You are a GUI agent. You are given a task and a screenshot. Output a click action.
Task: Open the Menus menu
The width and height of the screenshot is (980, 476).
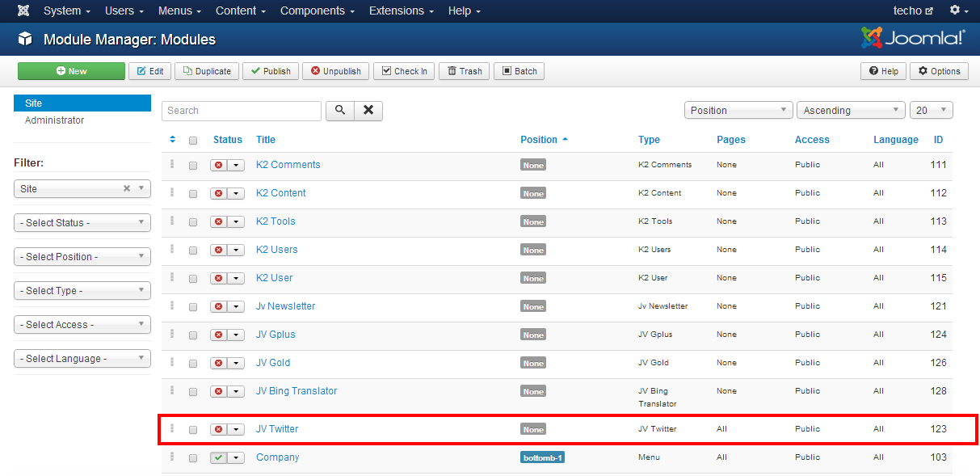(180, 11)
